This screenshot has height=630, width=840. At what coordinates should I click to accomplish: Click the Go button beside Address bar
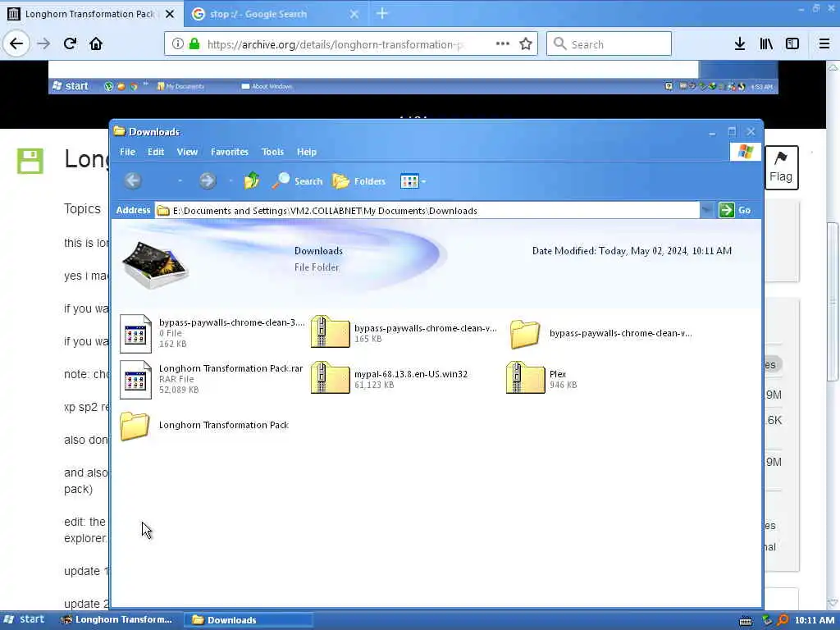734,210
